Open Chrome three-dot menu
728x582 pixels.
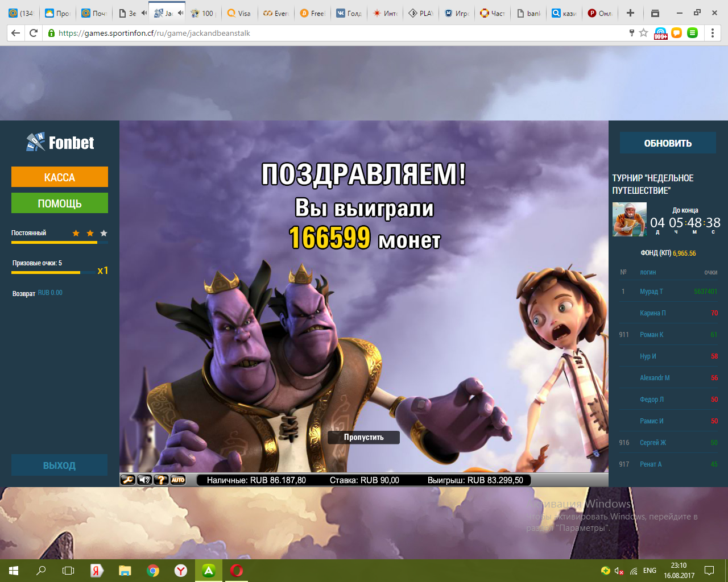712,33
